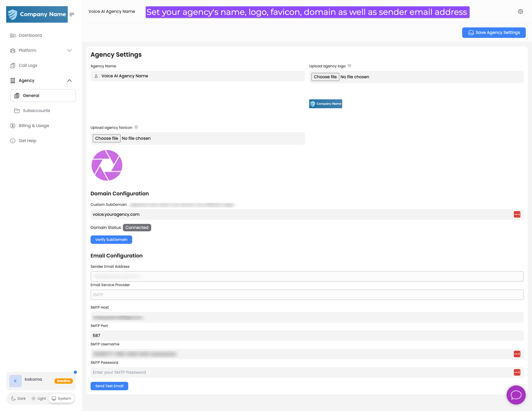Screen dimensions: 532x411
Task: Open Call Logs from sidebar
Action: 28,65
